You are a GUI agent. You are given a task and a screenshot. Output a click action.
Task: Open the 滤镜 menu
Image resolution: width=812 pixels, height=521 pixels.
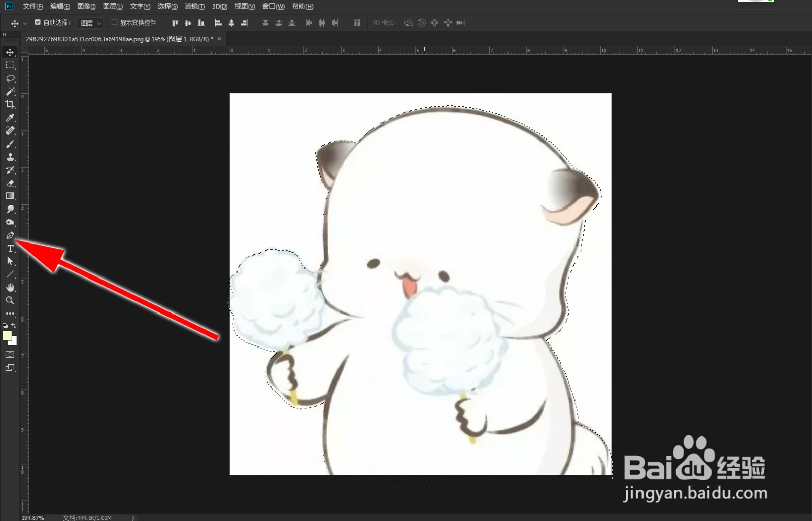(194, 6)
